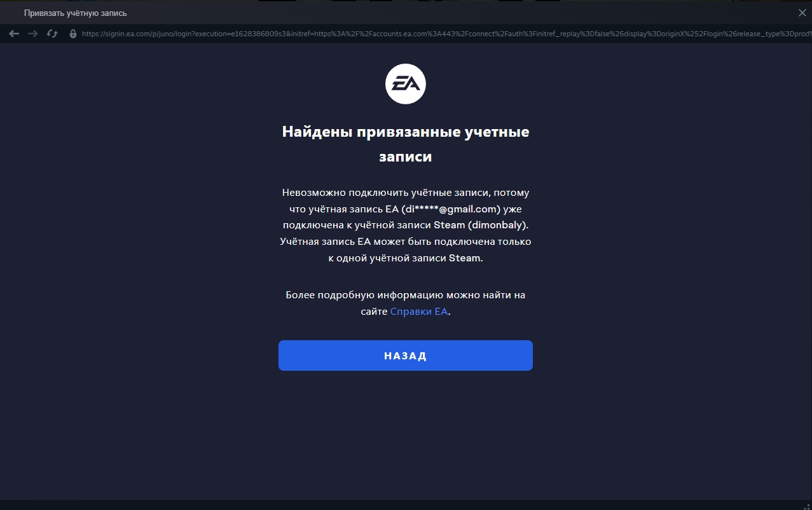Click the Найдены привязанные учетные записи heading
Screen dimensions: 812x510
click(406, 144)
